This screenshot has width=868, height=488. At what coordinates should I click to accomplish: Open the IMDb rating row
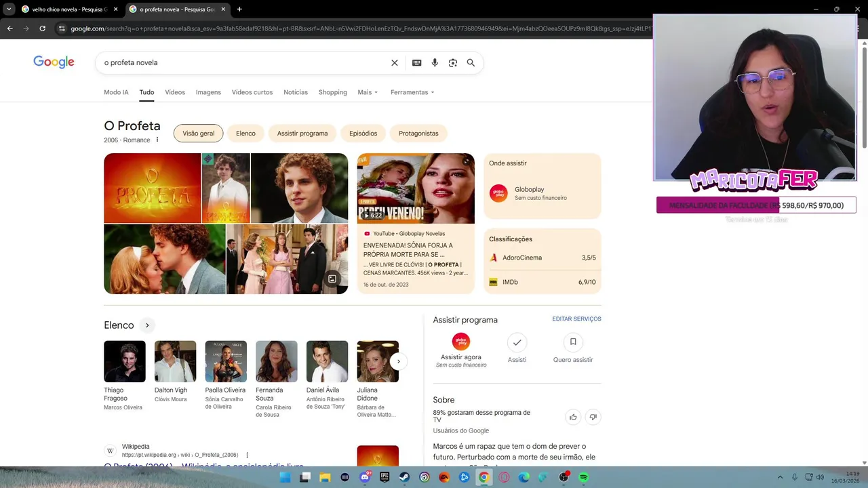(542, 282)
